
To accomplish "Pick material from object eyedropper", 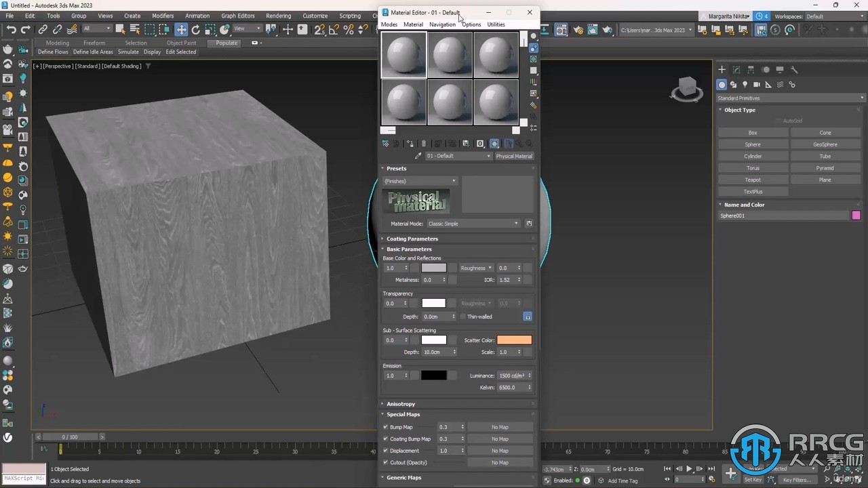I will 418,156.
